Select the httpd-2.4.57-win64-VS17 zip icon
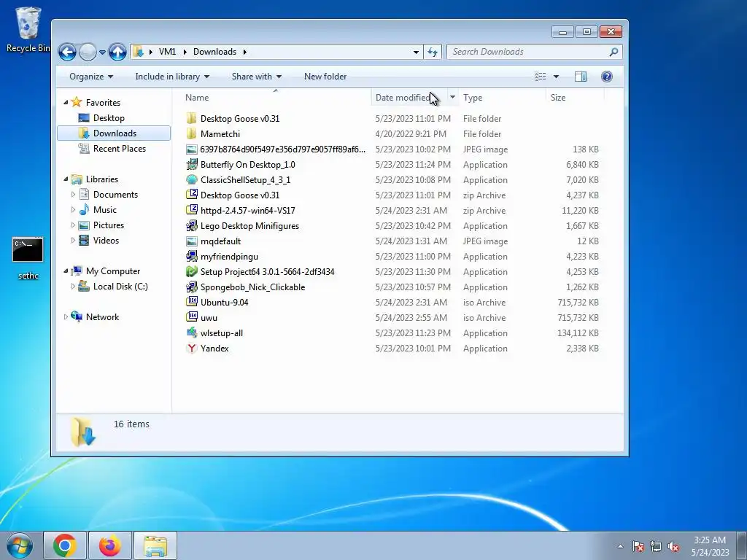Viewport: 747px width, 560px height. tap(192, 211)
